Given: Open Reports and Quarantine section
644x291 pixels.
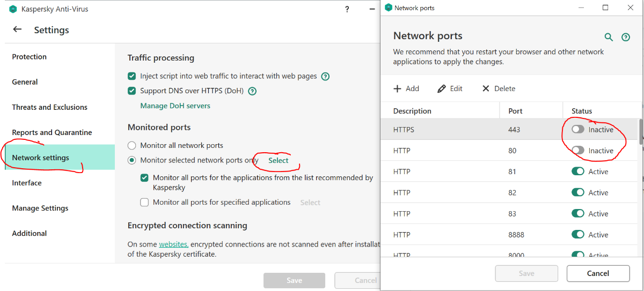Looking at the screenshot, I should pyautogui.click(x=52, y=132).
